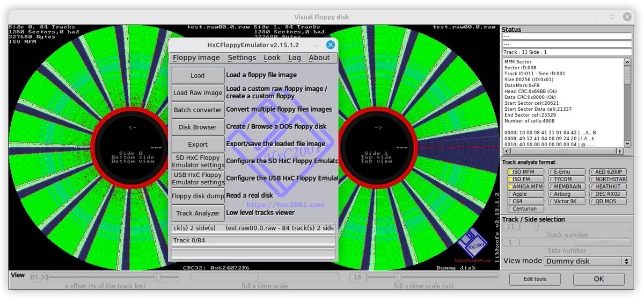644x301 pixels.
Task: Open the Floppy image menu
Action: (x=196, y=58)
